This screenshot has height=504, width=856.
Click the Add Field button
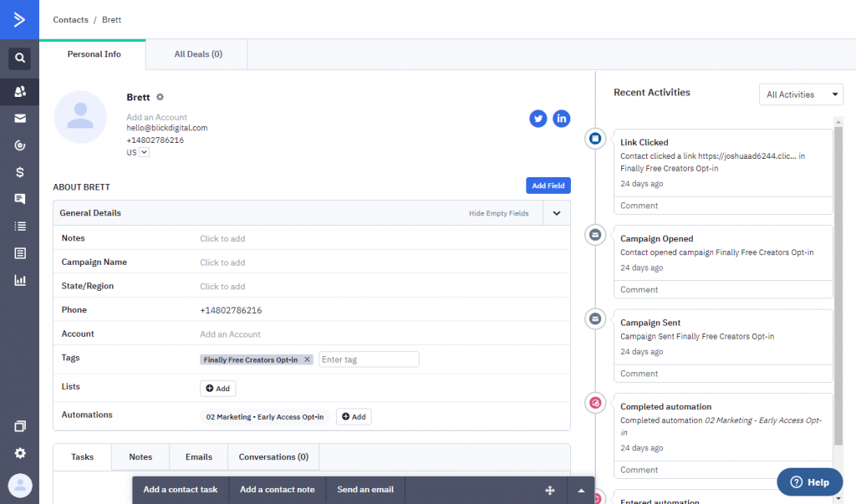(548, 186)
